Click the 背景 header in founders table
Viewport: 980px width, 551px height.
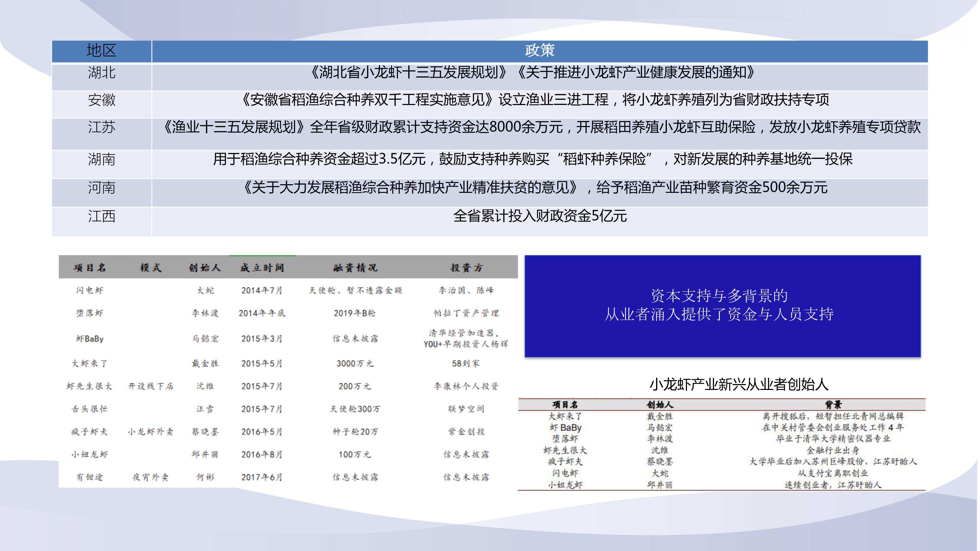[833, 405]
